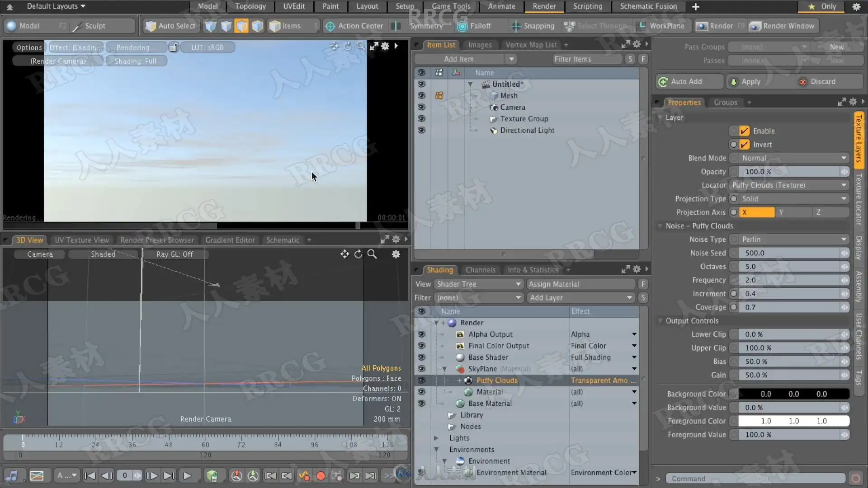Click the Snapping tool icon
868x488 pixels.
(x=515, y=26)
